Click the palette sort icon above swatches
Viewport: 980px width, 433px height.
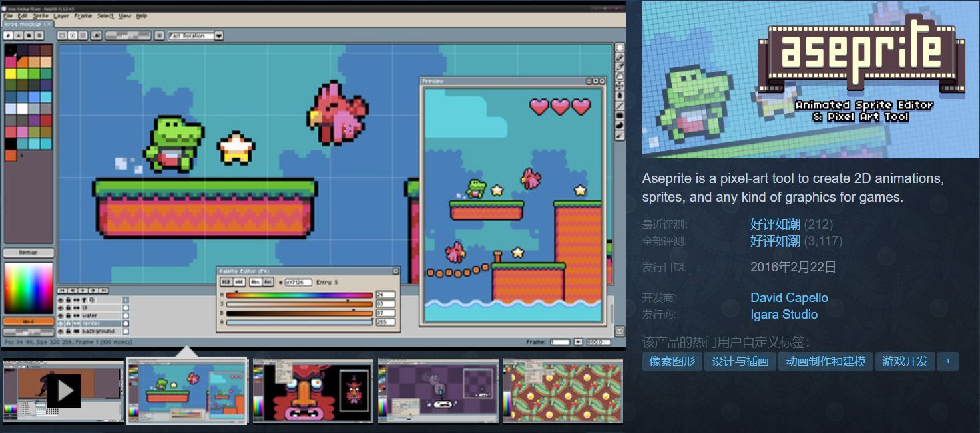click(19, 35)
